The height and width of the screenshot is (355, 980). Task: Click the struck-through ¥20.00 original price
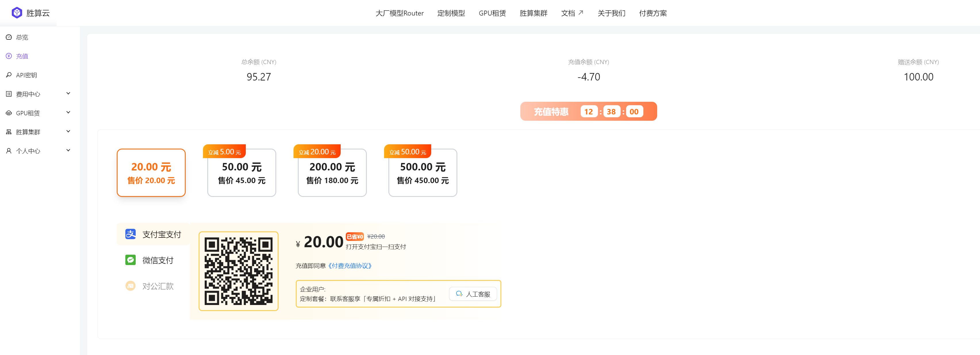click(x=376, y=236)
